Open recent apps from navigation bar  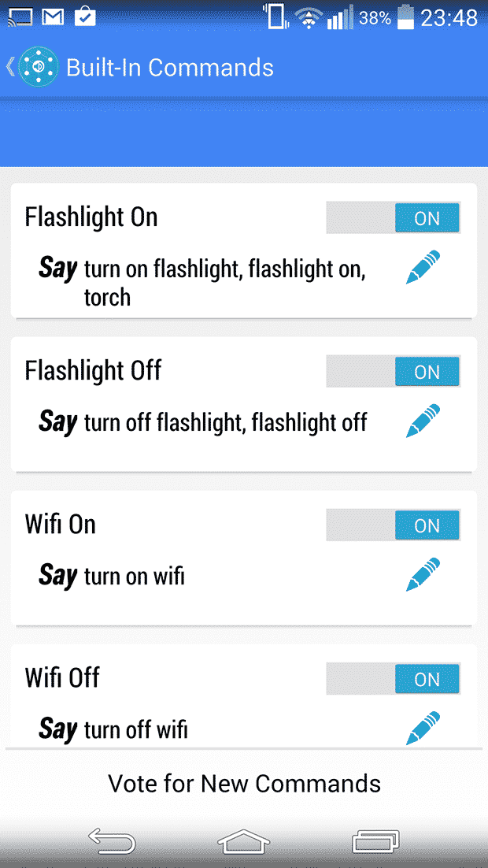375,841
